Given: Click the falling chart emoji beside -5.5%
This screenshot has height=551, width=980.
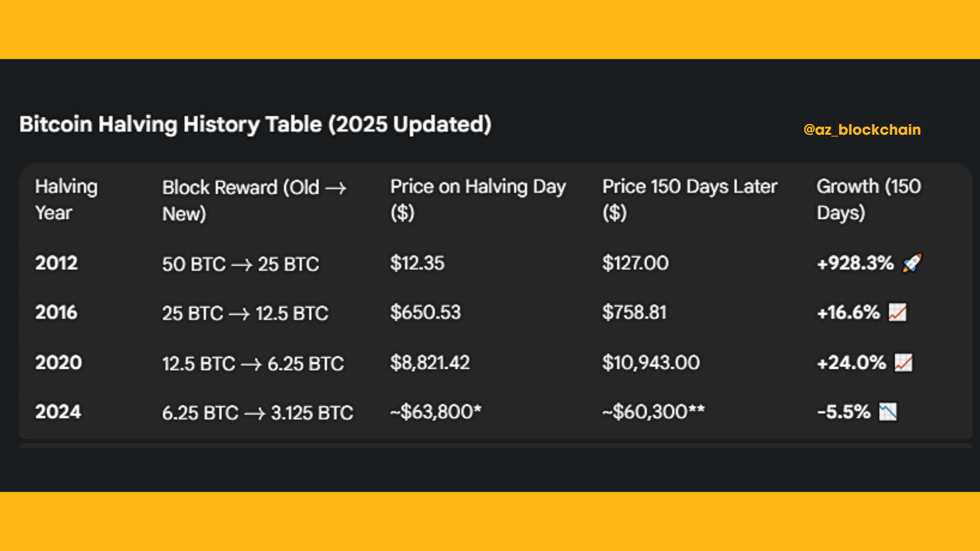Looking at the screenshot, I should click(888, 412).
